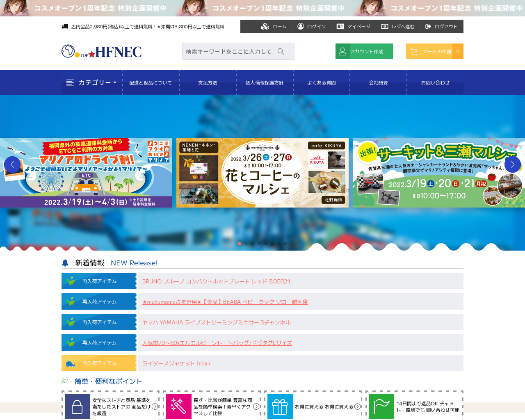Click the アカウント作成 button
The width and height of the screenshot is (525, 420).
click(x=364, y=51)
